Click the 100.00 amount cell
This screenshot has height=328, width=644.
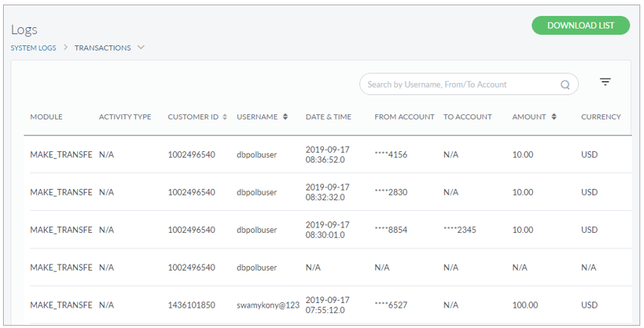pyautogui.click(x=525, y=305)
